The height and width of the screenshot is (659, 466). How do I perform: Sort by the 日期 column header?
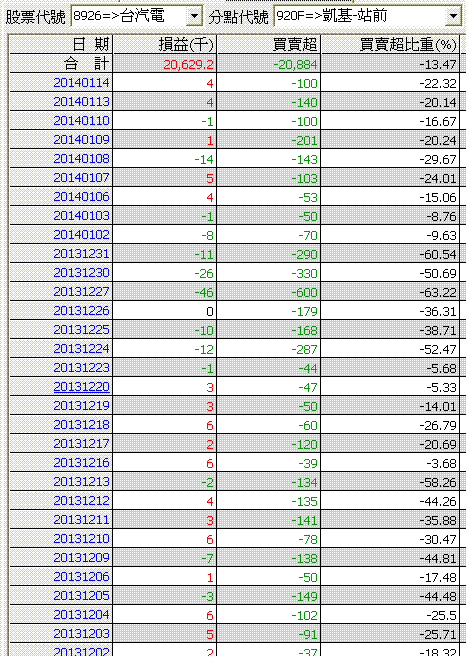point(61,44)
